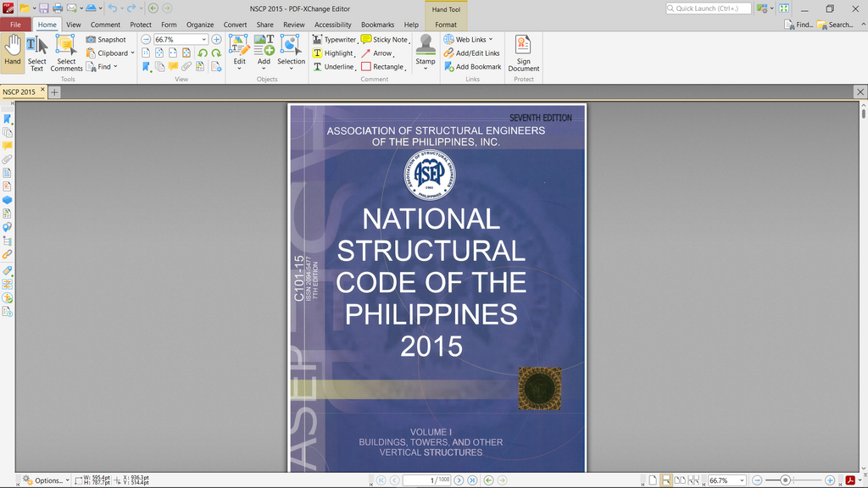Open Add/Edit Links tool

tap(471, 53)
